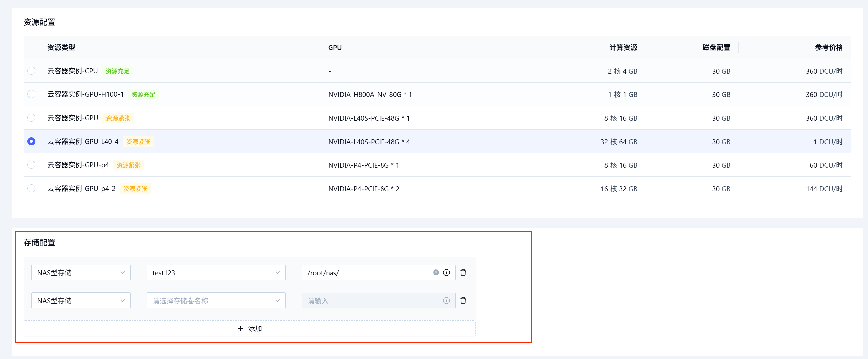
Task: Click the 资源类型 column header
Action: pyautogui.click(x=61, y=48)
